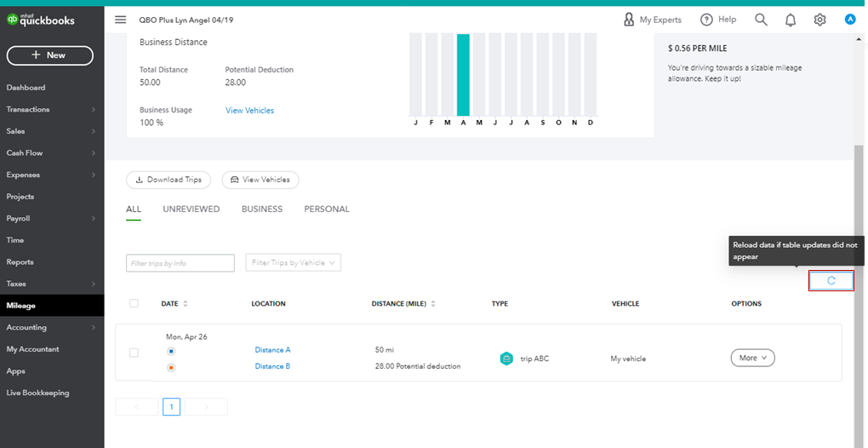Click the orange end location marker
The height and width of the screenshot is (448, 868).
171,367
